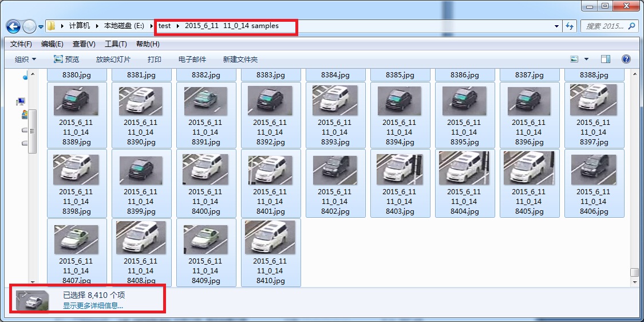Expand the address bar history dropdown
This screenshot has width=644, height=322.
(556, 26)
